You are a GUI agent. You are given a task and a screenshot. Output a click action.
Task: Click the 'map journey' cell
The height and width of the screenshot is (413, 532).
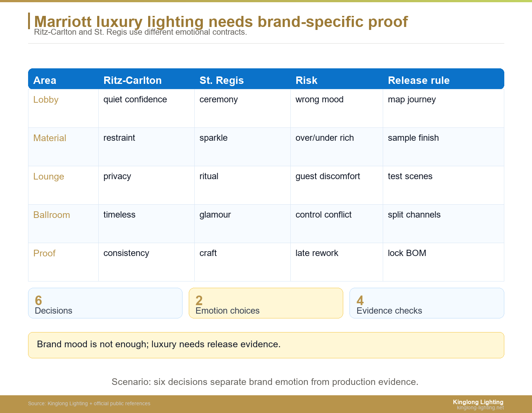click(443, 108)
